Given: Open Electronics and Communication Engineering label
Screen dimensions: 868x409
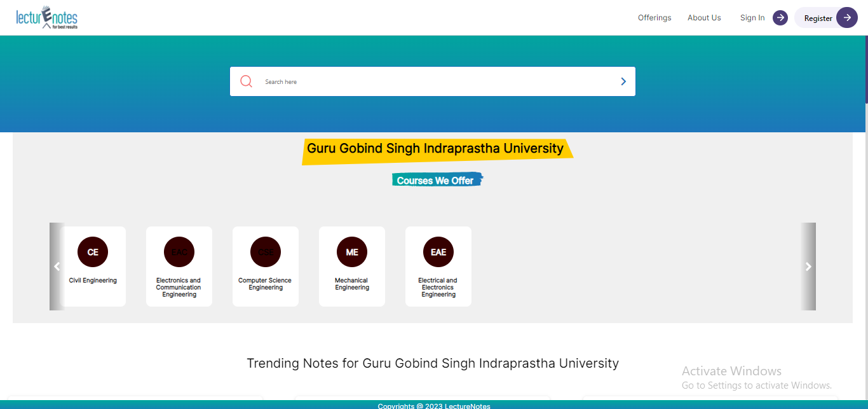Looking at the screenshot, I should (x=179, y=288).
